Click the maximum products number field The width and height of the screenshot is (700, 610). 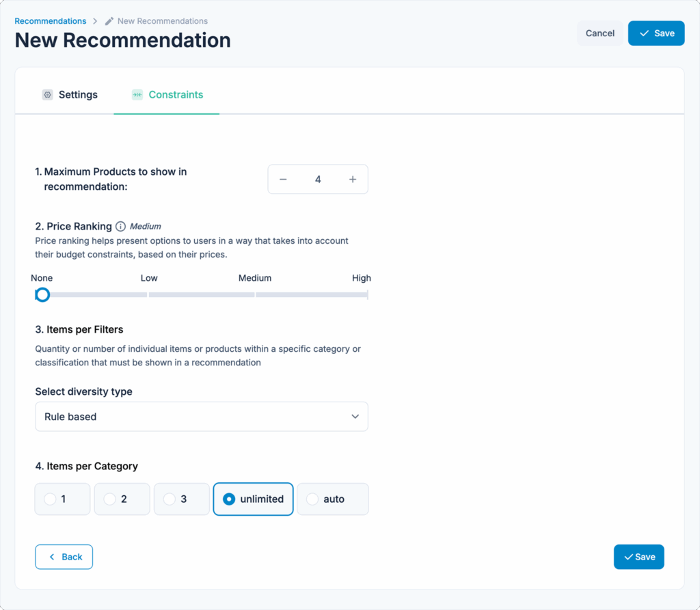[x=318, y=180]
